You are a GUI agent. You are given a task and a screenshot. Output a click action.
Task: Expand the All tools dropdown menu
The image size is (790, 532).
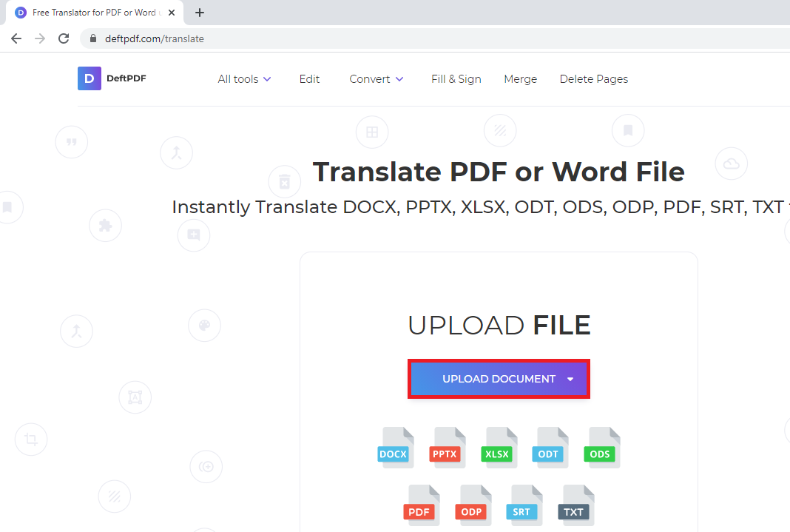pyautogui.click(x=244, y=79)
